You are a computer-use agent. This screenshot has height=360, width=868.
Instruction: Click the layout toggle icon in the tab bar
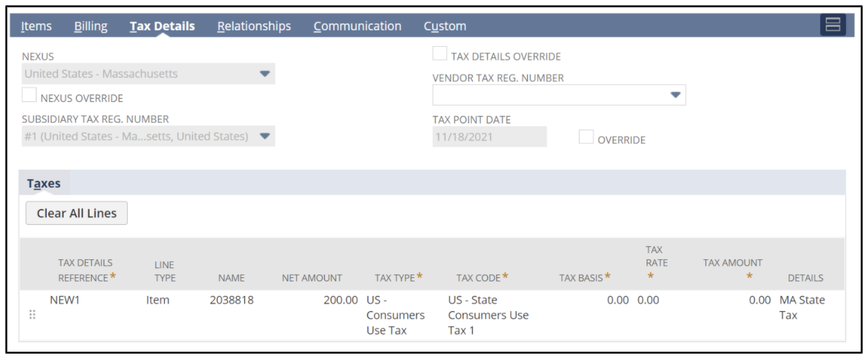pyautogui.click(x=833, y=26)
